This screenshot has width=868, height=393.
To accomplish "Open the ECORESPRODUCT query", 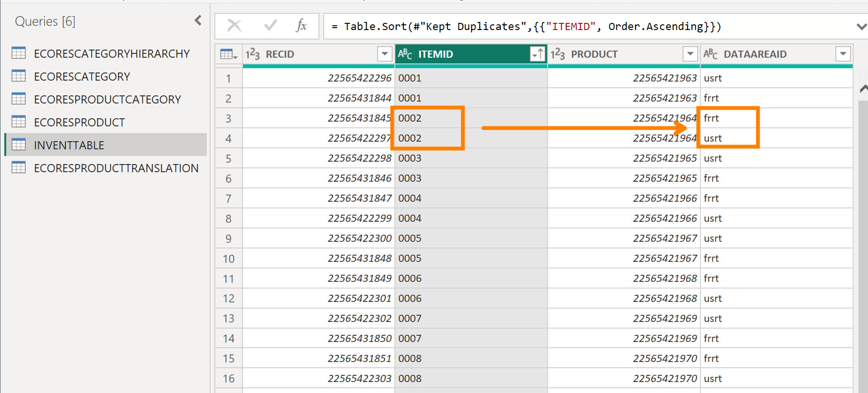I will point(79,123).
